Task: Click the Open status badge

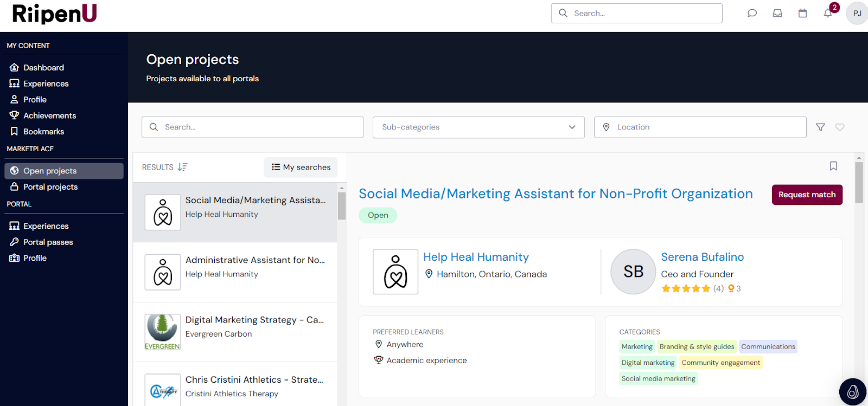Action: click(378, 215)
